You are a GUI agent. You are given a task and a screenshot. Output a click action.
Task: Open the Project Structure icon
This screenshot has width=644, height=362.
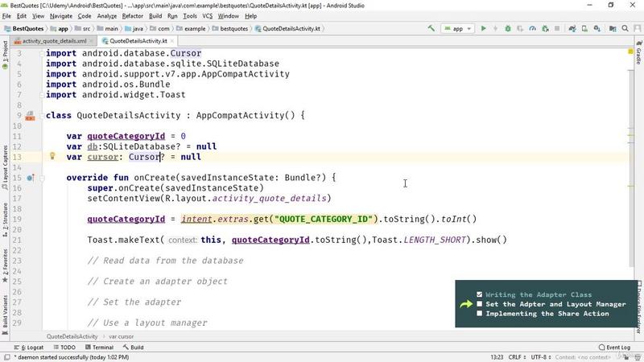(613, 28)
